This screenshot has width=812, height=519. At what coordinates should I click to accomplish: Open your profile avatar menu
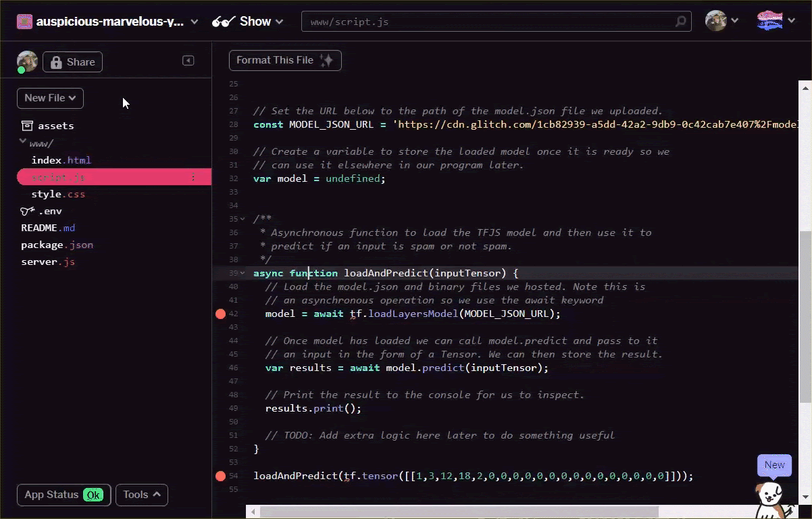715,20
